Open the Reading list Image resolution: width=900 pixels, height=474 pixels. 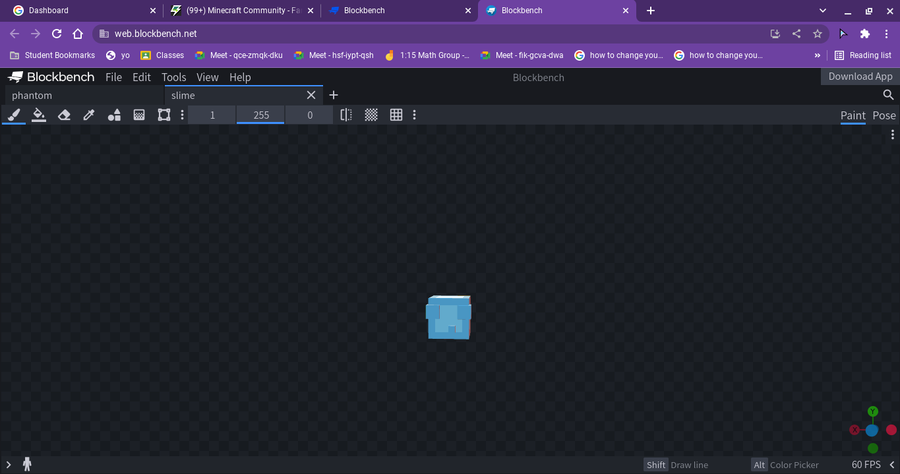point(863,55)
